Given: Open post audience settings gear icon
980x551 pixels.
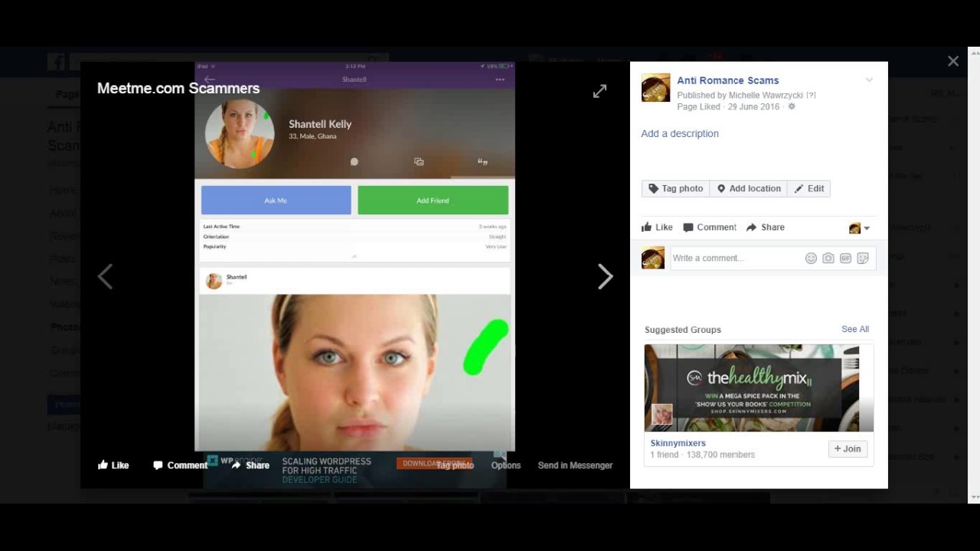Looking at the screenshot, I should click(792, 107).
